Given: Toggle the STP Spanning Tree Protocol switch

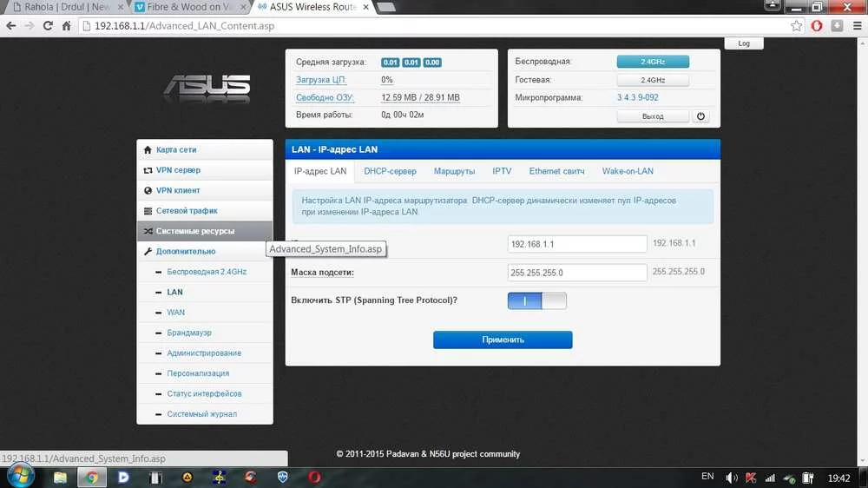Looking at the screenshot, I should pyautogui.click(x=536, y=300).
